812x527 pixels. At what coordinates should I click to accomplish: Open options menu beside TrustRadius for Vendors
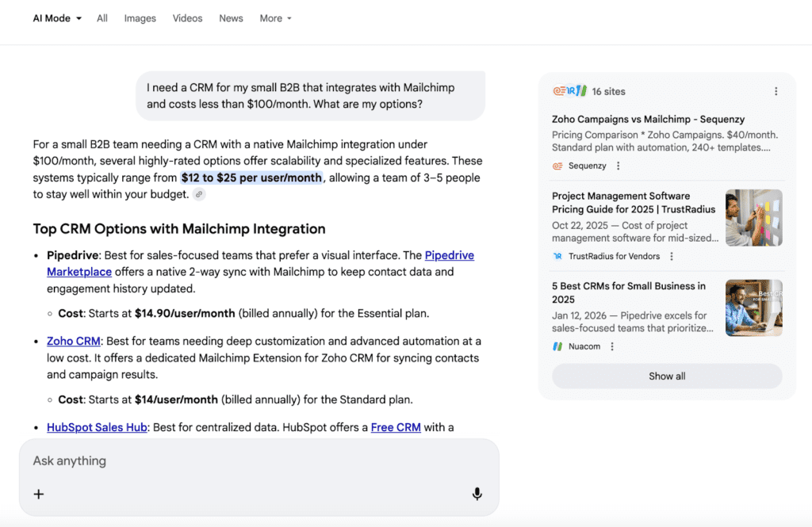(x=672, y=256)
